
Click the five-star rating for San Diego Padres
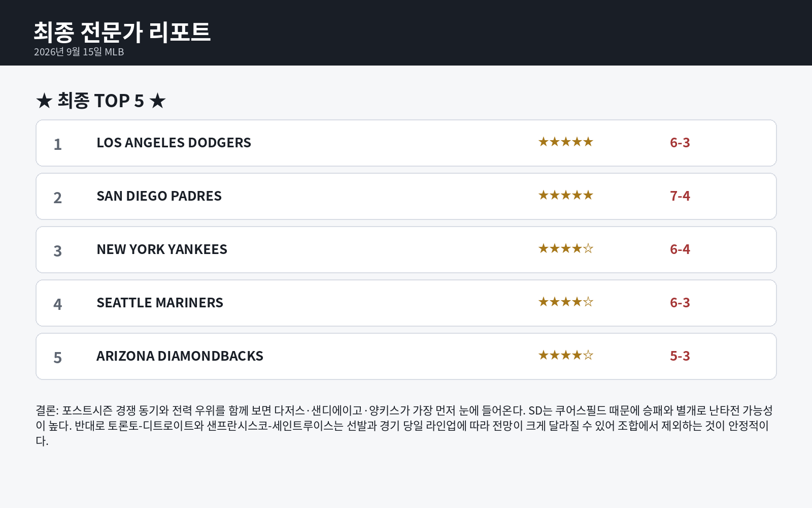point(566,196)
